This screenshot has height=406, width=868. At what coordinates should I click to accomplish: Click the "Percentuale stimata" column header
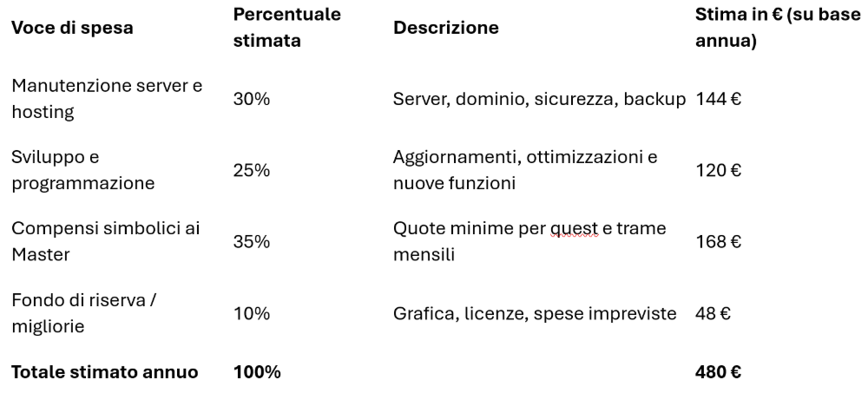(286, 28)
